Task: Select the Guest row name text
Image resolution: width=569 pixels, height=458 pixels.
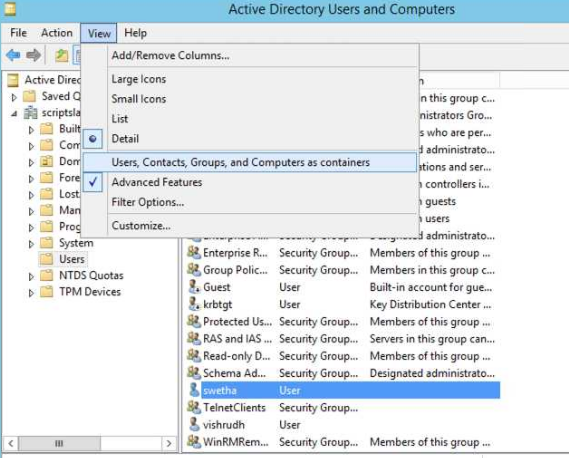Action: click(x=217, y=287)
